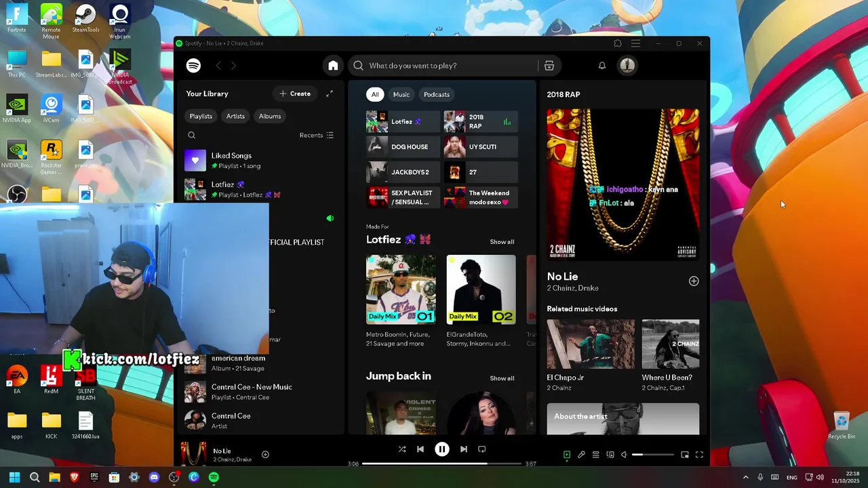The image size is (868, 488).
Task: Open the 2018 RAP shortcut tile
Action: (x=481, y=122)
